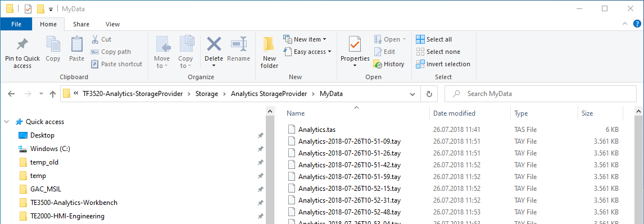Click the Search MyData field
Viewport: 644px width, 224px height.
point(541,94)
